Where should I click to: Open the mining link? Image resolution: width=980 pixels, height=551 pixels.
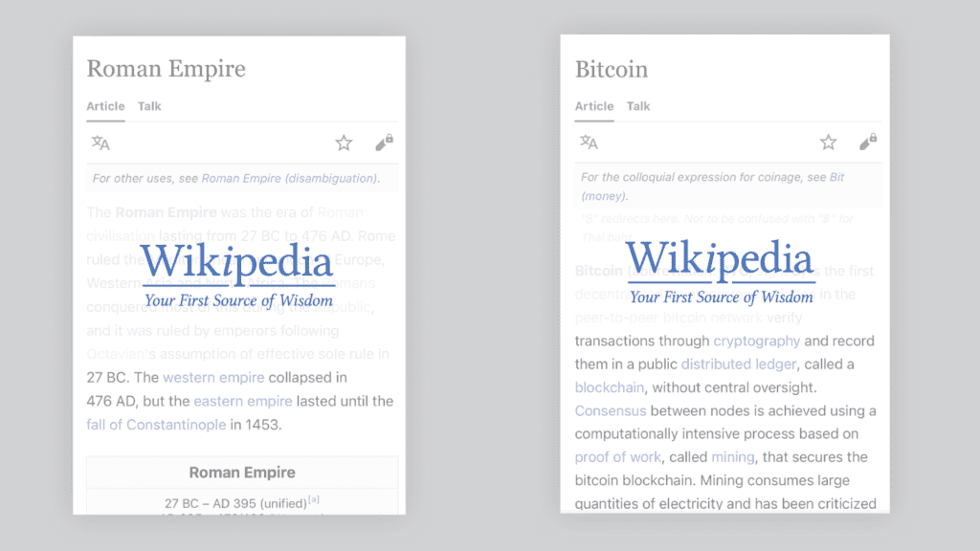tap(705, 457)
